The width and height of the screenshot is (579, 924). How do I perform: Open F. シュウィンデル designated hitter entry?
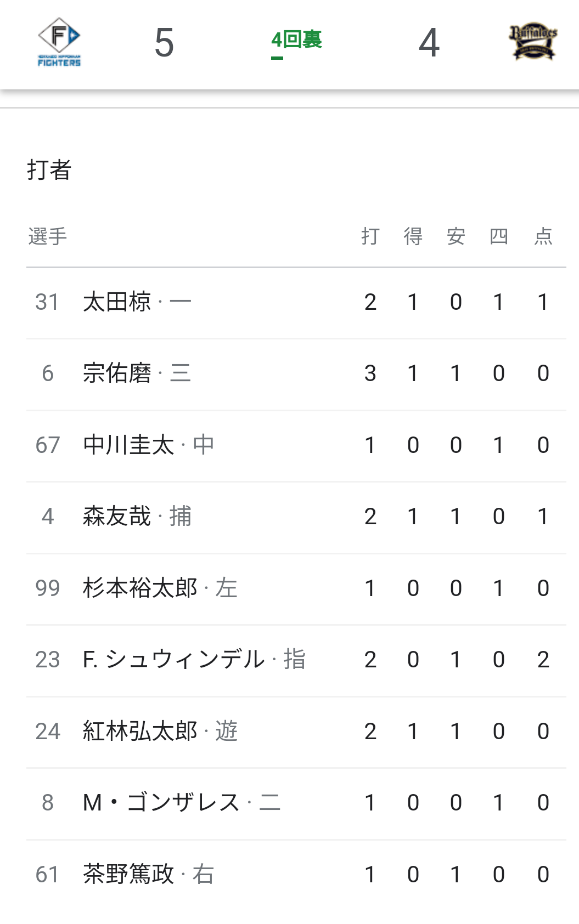(296, 660)
